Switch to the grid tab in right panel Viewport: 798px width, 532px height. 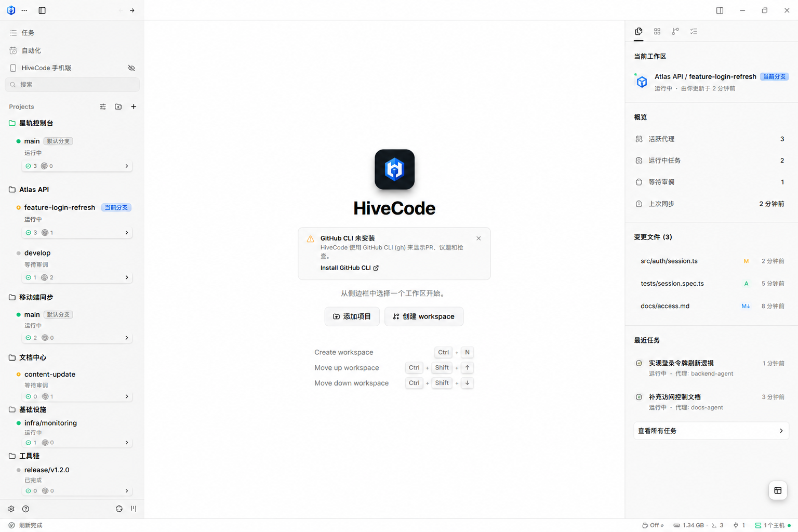[x=657, y=32]
